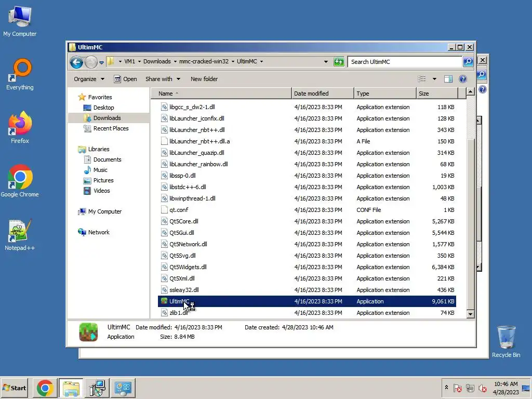Open the Recycle Bin
This screenshot has height=399, width=532.
506,341
